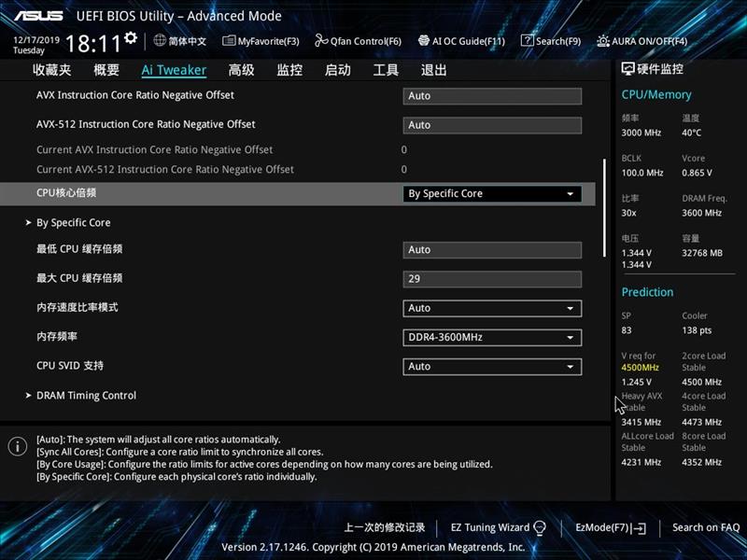This screenshot has height=560, width=747.
Task: Click the DRAM Freq. 3600 MHz value
Action: click(701, 213)
